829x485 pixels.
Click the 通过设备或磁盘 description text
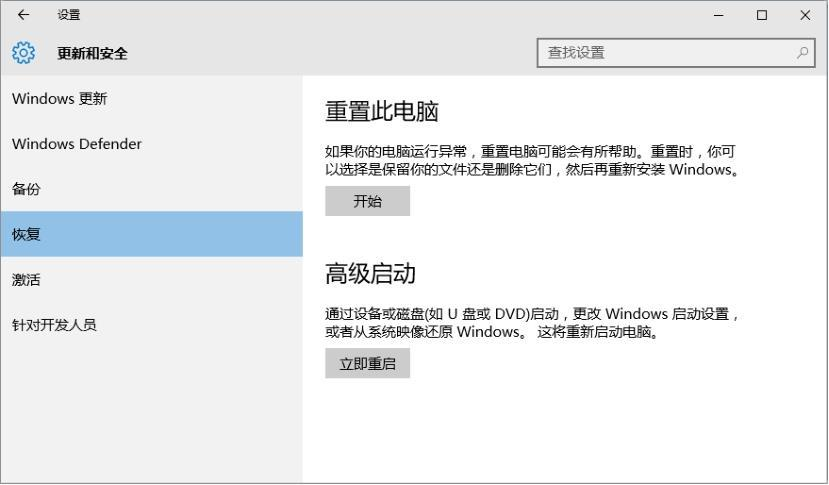click(x=532, y=323)
